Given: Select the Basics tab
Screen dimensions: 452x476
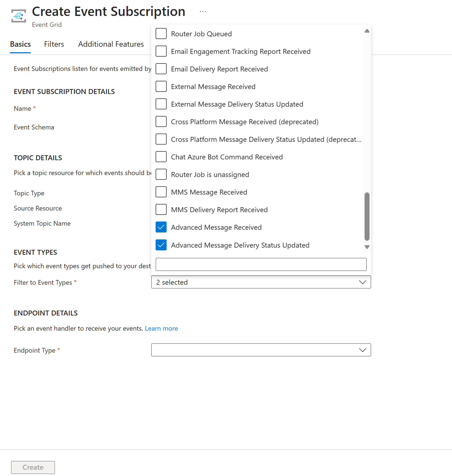Looking at the screenshot, I should [x=20, y=44].
